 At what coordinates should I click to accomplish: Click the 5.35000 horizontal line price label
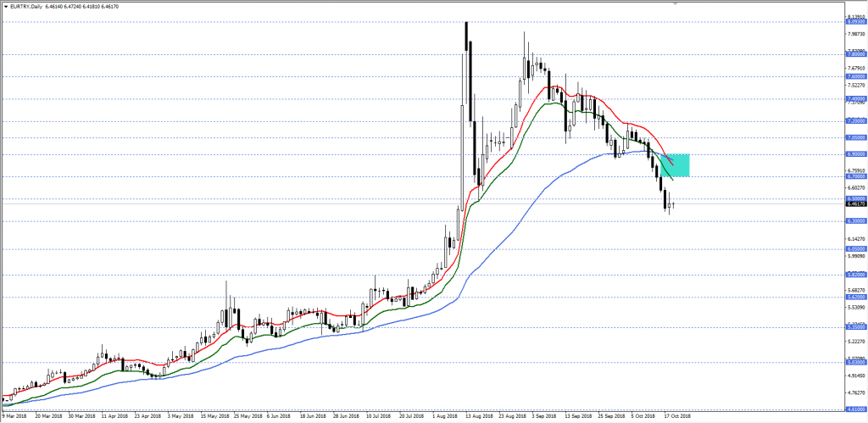(856, 326)
